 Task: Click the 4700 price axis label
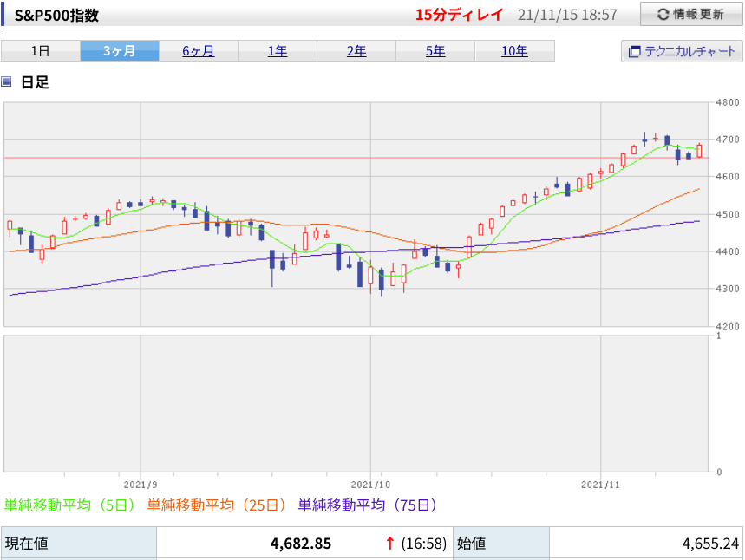728,140
